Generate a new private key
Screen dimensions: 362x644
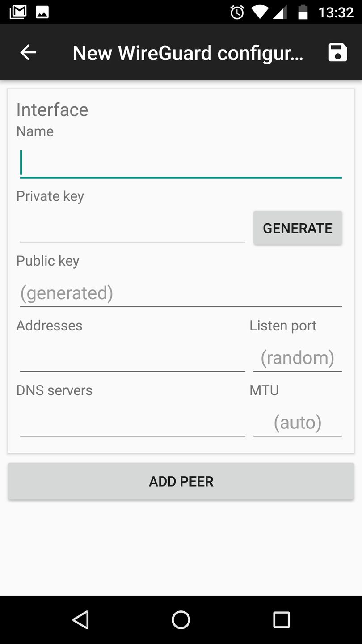(x=298, y=228)
